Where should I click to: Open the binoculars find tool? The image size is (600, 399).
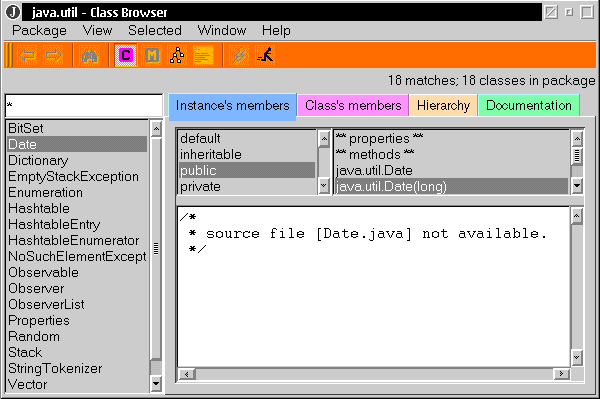(90, 56)
